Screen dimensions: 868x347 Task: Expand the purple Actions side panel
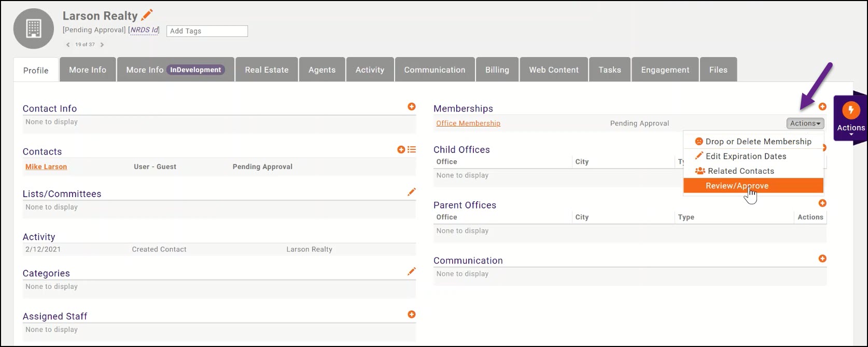pyautogui.click(x=850, y=118)
